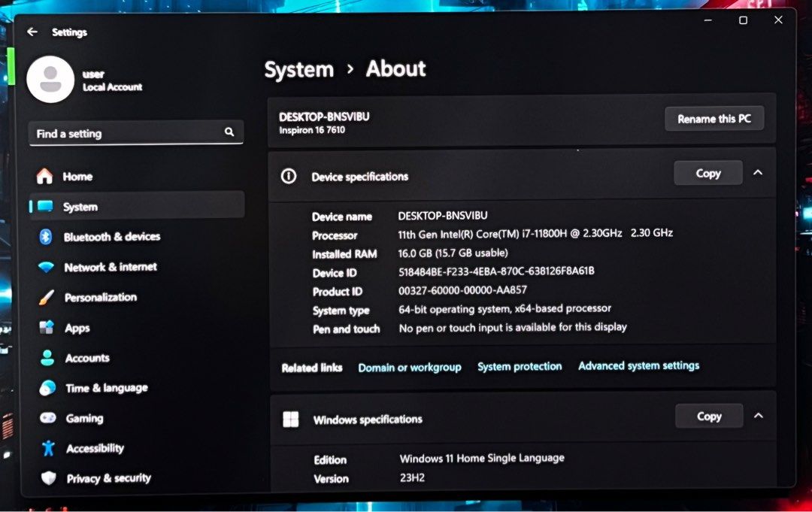The width and height of the screenshot is (812, 512).
Task: Select the Personalization brush icon
Action: (x=49, y=297)
